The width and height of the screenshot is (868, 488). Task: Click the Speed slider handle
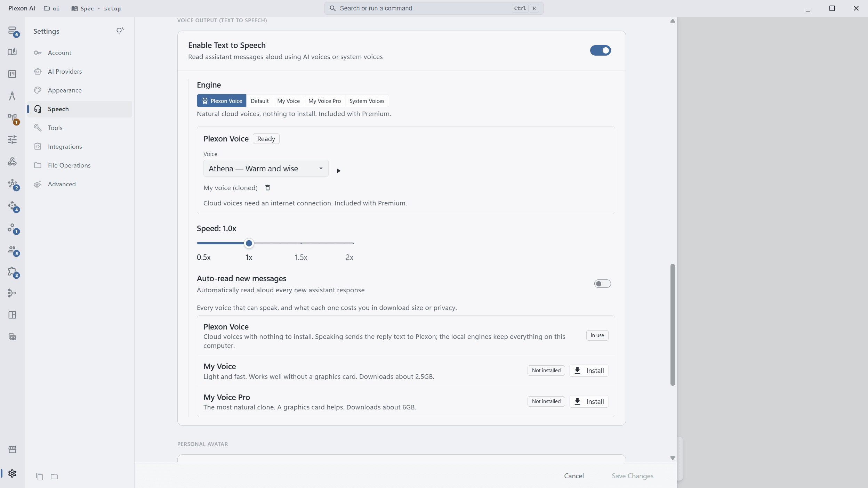click(249, 243)
